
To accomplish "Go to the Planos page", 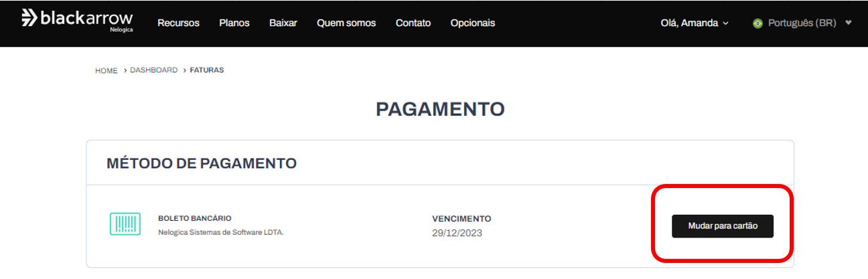I will tap(234, 23).
